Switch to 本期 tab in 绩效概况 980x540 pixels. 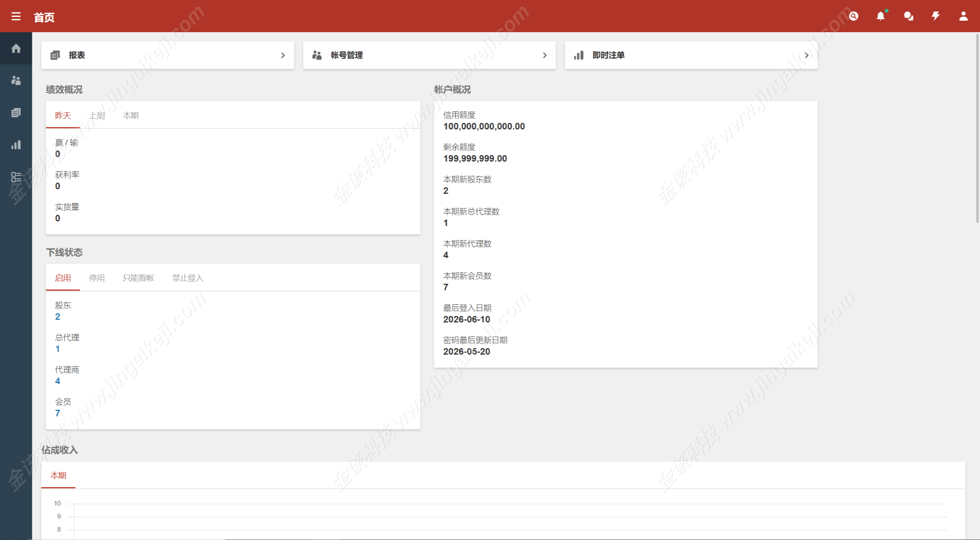(x=131, y=115)
